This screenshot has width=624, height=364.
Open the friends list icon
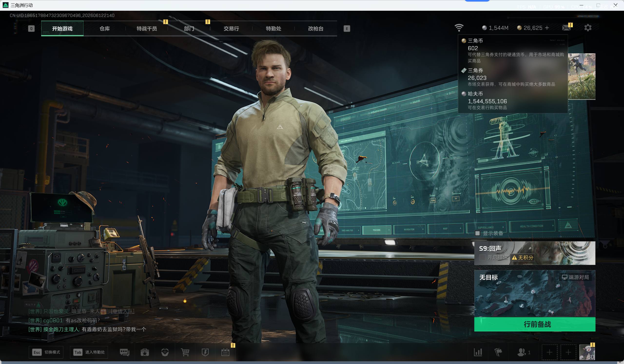click(522, 352)
